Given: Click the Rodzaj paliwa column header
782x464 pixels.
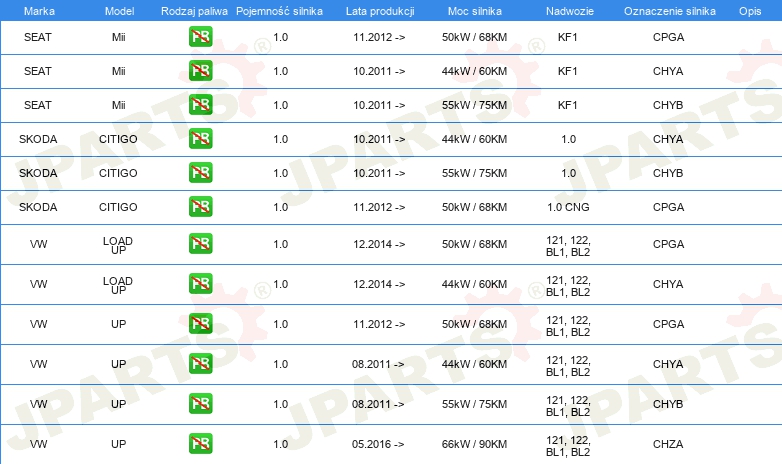Looking at the screenshot, I should point(194,11).
